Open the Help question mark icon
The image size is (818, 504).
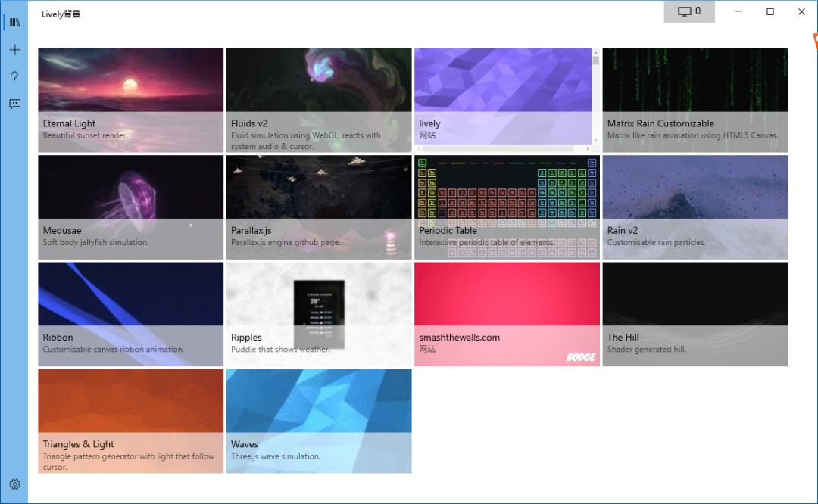pyautogui.click(x=14, y=77)
